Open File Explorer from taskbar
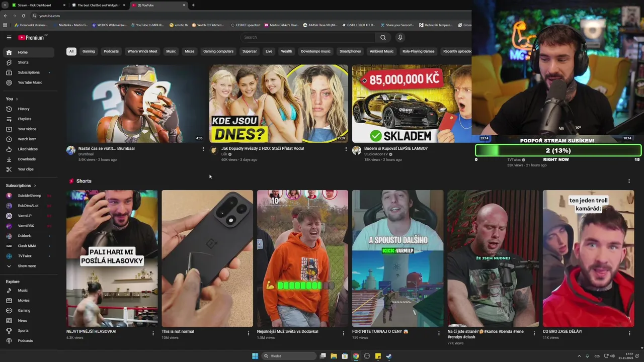The width and height of the screenshot is (644, 362). (x=334, y=356)
